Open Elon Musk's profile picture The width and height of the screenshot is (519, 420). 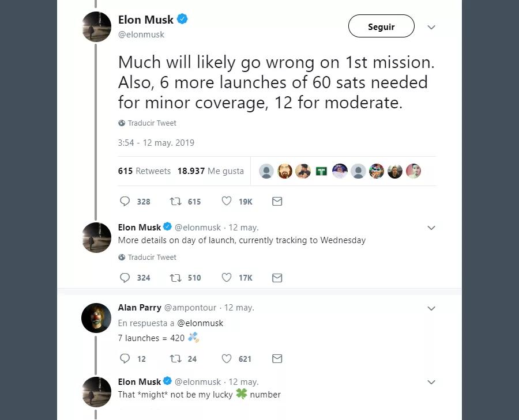point(96,27)
